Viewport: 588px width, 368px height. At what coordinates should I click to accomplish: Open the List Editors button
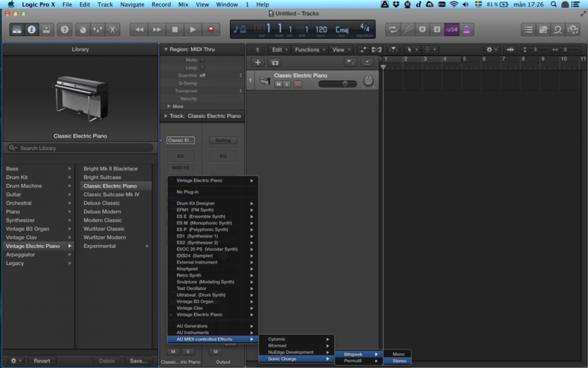528,29
